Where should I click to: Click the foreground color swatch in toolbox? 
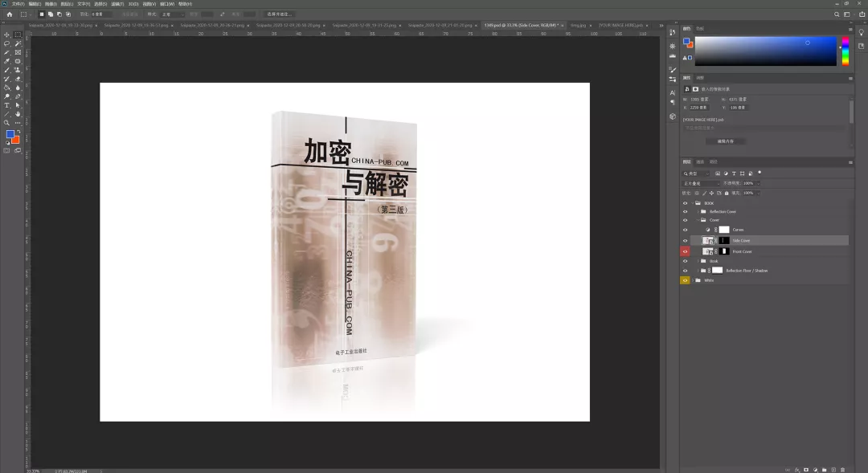(x=10, y=134)
